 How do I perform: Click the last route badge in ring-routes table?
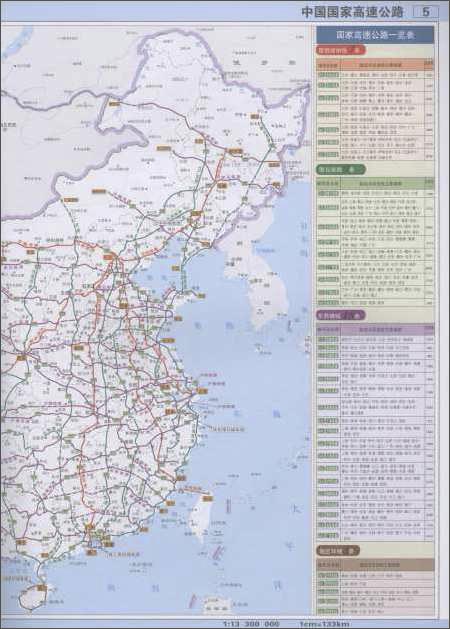328,612
